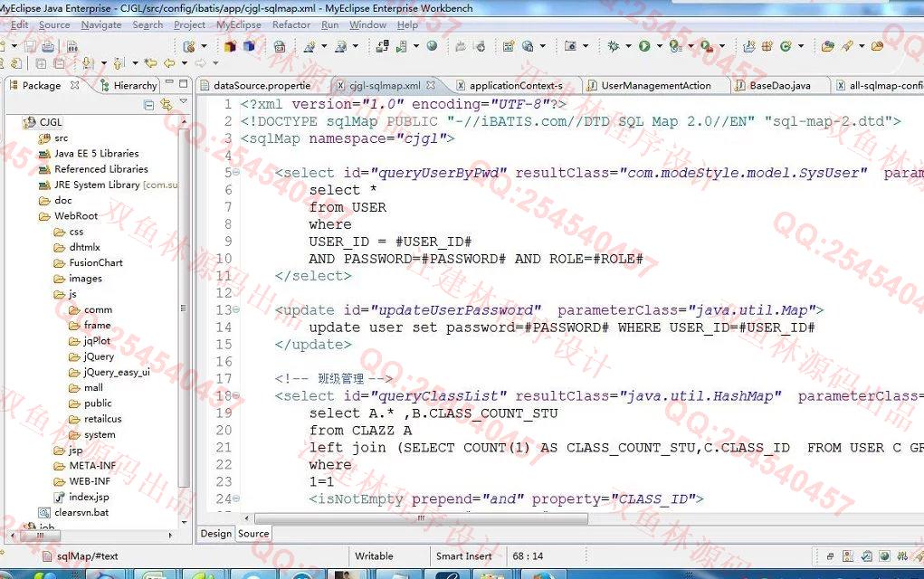Click the Open Type folder icon
This screenshot has width=924, height=579.
[828, 46]
